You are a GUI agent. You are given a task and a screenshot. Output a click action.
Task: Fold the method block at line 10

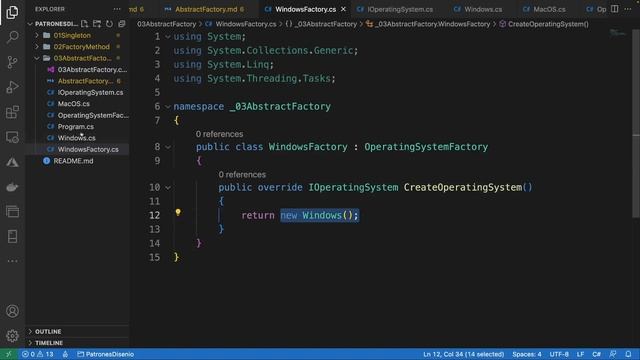coord(168,187)
